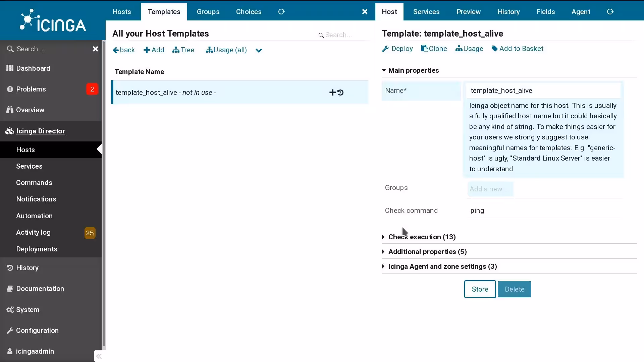Focus the Groups 'Add a new' field
This screenshot has width=644, height=362.
point(490,189)
